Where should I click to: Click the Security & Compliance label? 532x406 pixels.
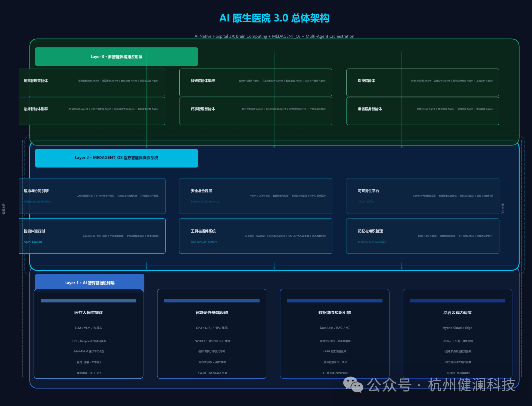click(x=205, y=202)
